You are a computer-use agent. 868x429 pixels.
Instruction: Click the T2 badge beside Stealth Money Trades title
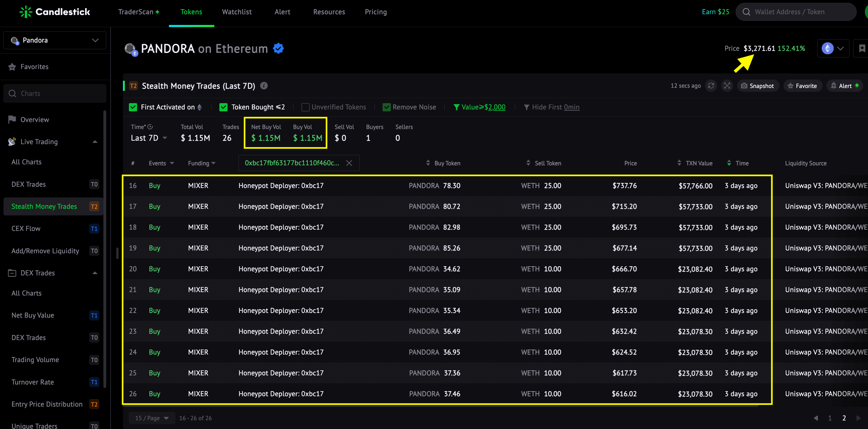click(x=133, y=86)
